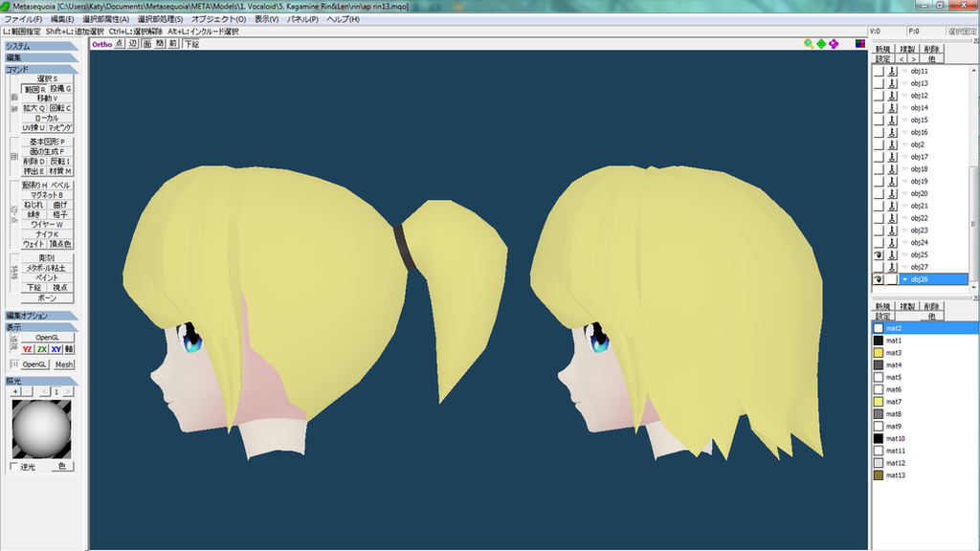
Task: Click the 基本図形 P primitives button
Action: 47,142
